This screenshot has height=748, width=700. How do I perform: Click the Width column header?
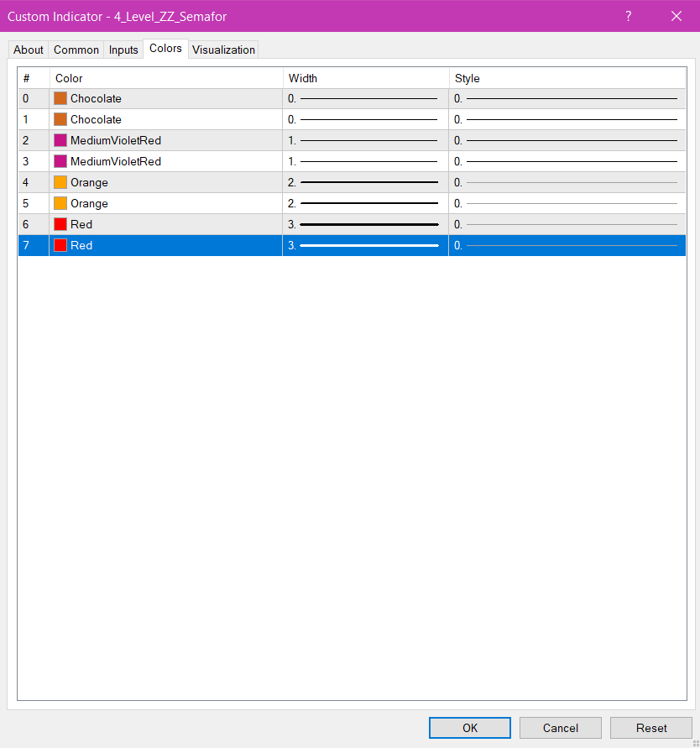tap(366, 78)
